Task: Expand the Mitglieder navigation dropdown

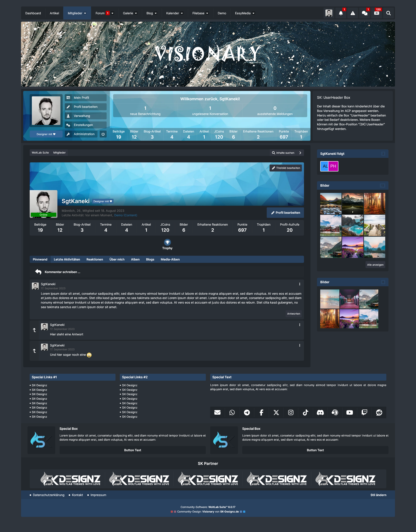Action: [85, 13]
